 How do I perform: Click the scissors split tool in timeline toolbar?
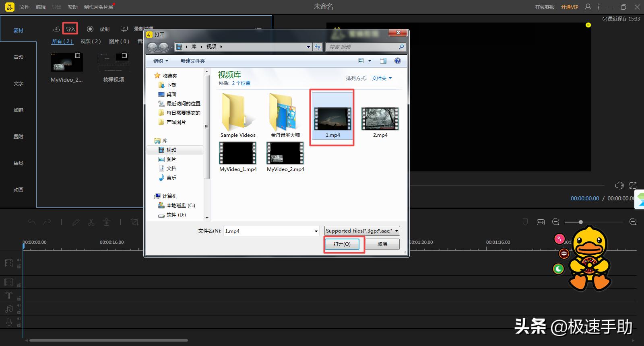point(91,222)
